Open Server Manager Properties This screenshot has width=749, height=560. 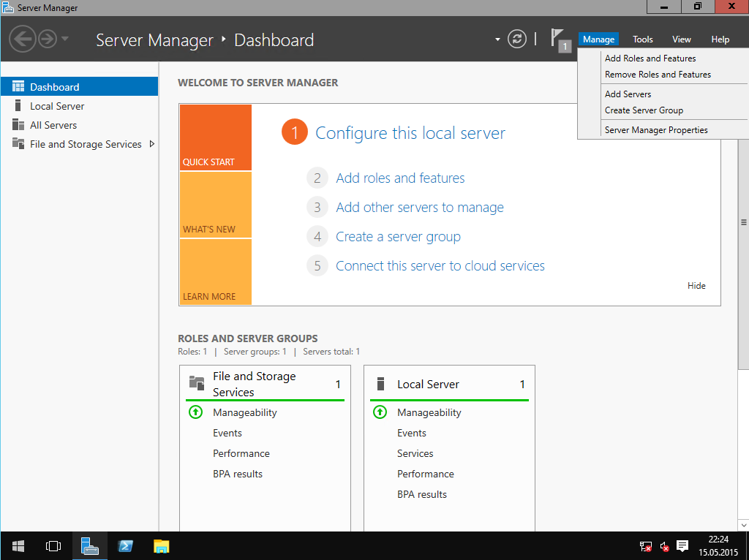pos(656,130)
